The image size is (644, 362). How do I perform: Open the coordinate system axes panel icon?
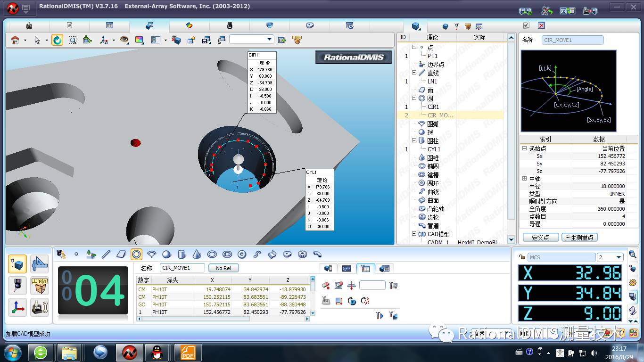tap(17, 307)
